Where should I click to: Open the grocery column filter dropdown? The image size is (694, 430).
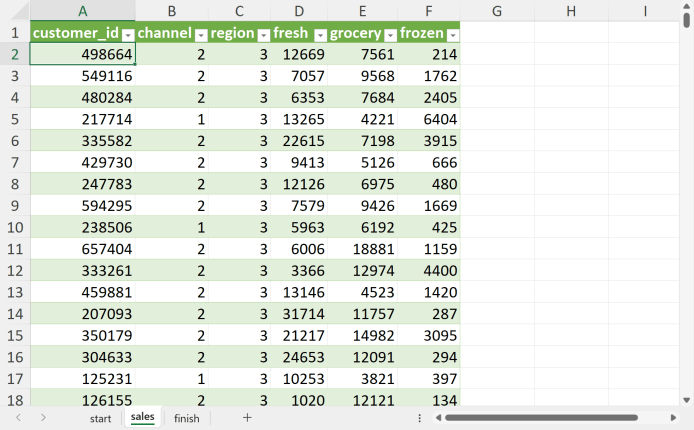[x=390, y=35]
